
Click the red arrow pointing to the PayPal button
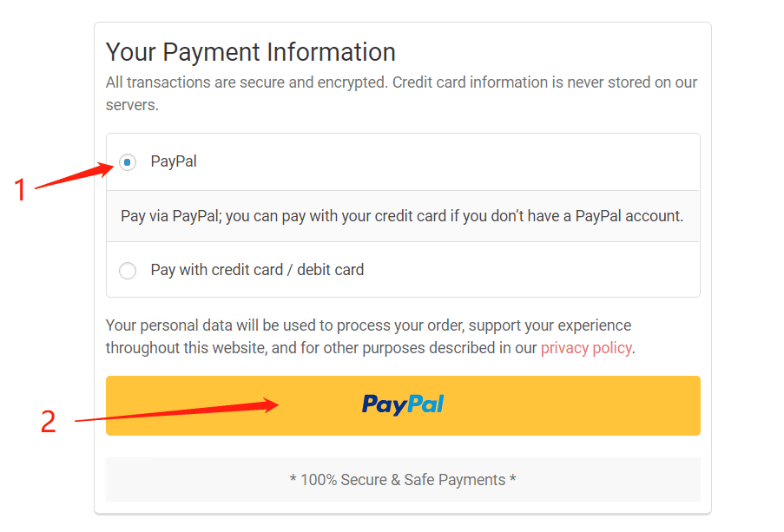click(176, 410)
